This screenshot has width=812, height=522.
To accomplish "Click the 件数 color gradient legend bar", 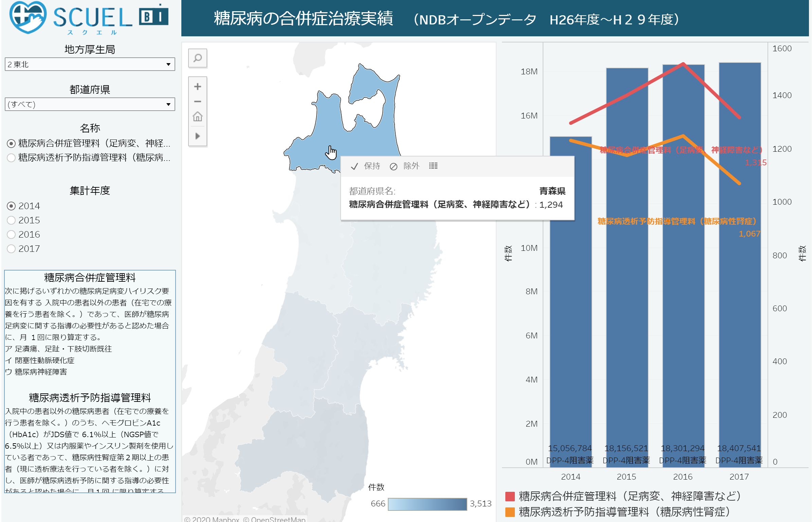I will 427,504.
